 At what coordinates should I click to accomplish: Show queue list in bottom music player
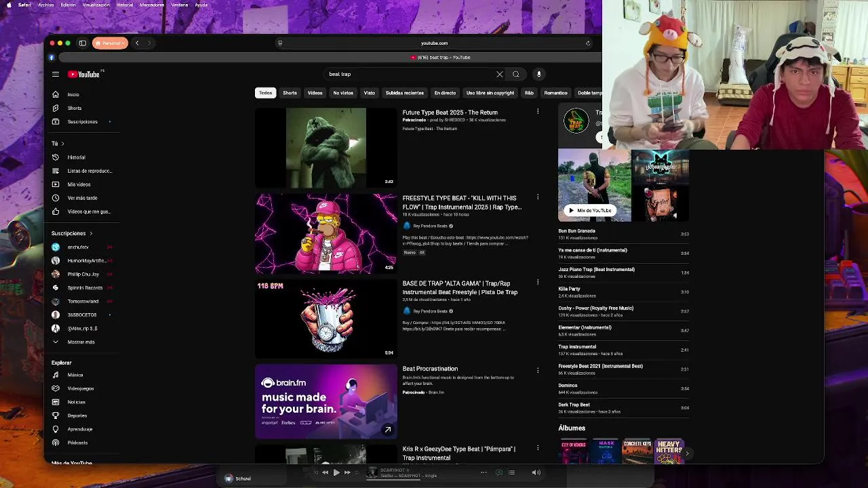click(512, 472)
